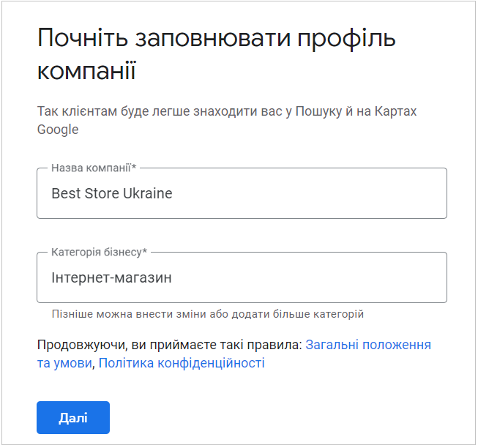The height and width of the screenshot is (448, 478).
Task: Click the word категорій in the helper text
Action: (x=338, y=314)
